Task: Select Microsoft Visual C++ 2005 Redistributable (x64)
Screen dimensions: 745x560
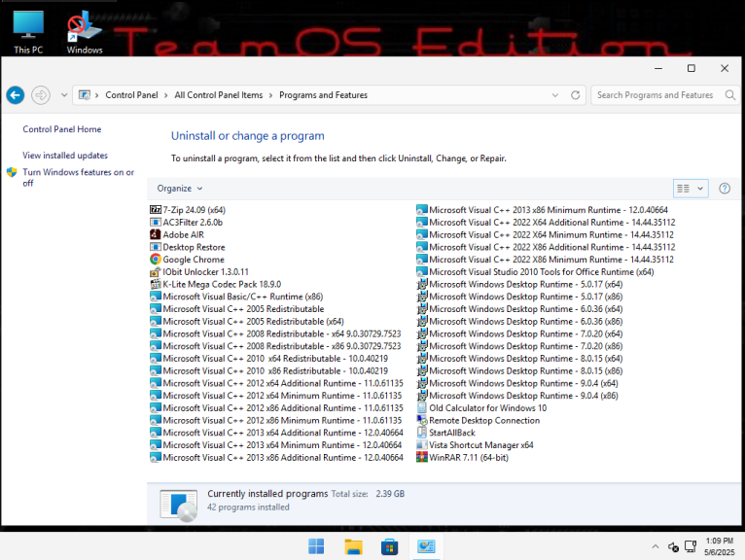Action: (247, 321)
